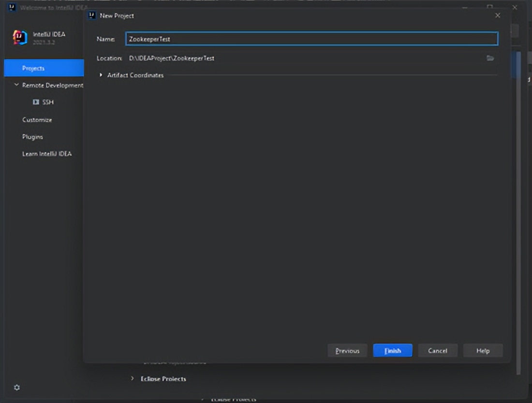The width and height of the screenshot is (532, 403).
Task: Expand Eclipse Projects group
Action: pos(133,378)
